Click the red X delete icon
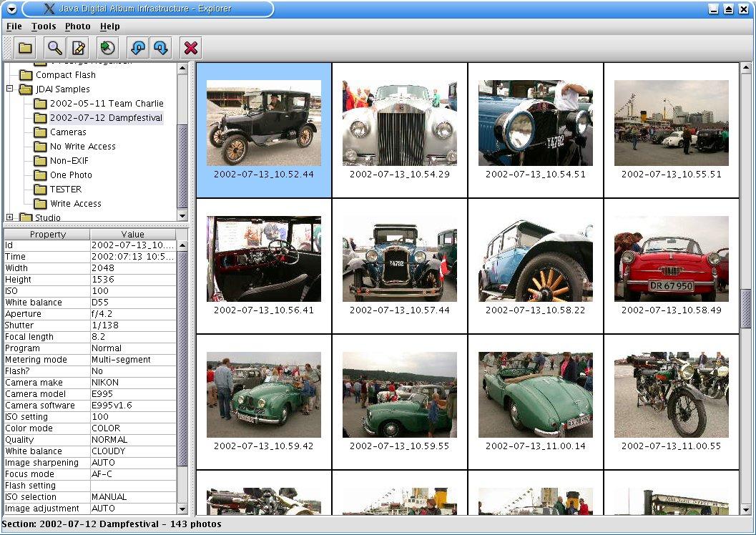 pos(190,48)
